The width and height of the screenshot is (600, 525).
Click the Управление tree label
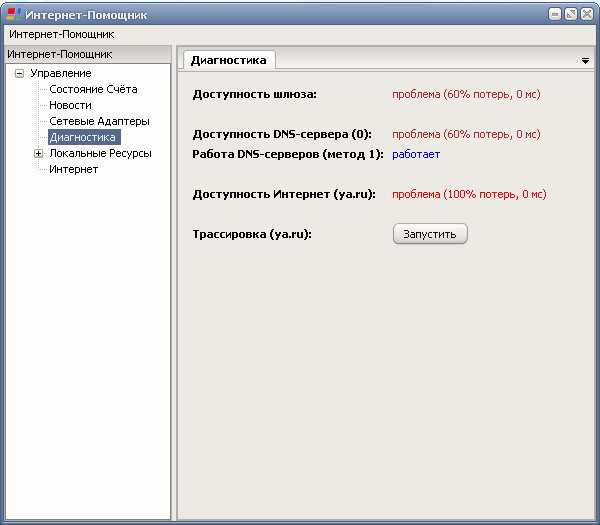tap(61, 73)
